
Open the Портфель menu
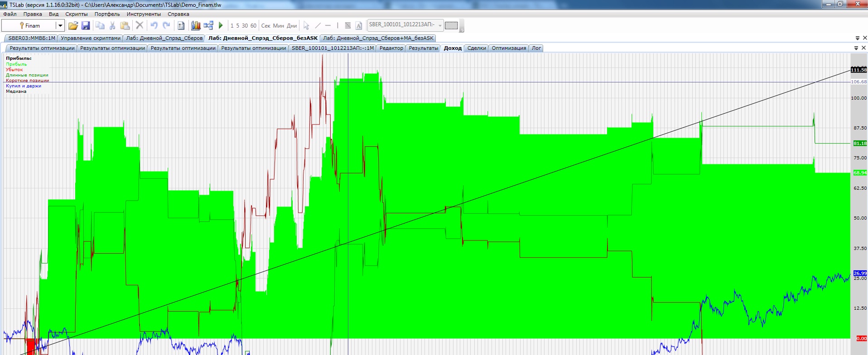(107, 14)
